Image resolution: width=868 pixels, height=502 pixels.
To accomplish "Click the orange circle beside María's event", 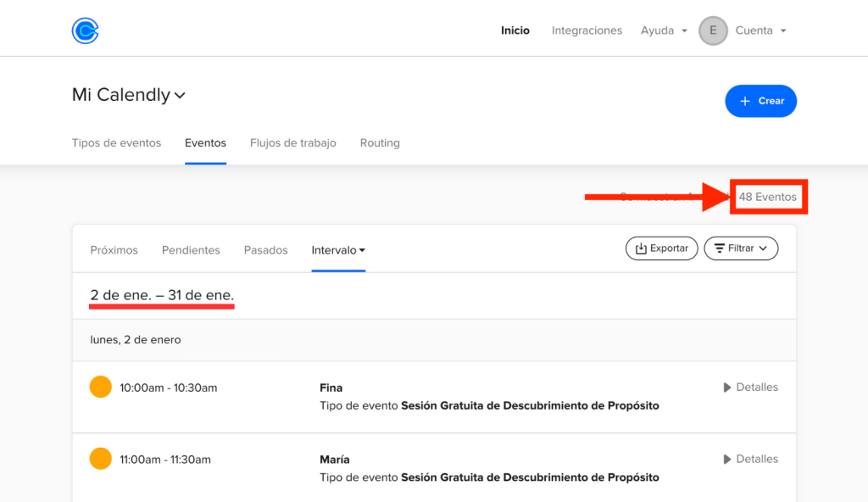I will (x=101, y=460).
